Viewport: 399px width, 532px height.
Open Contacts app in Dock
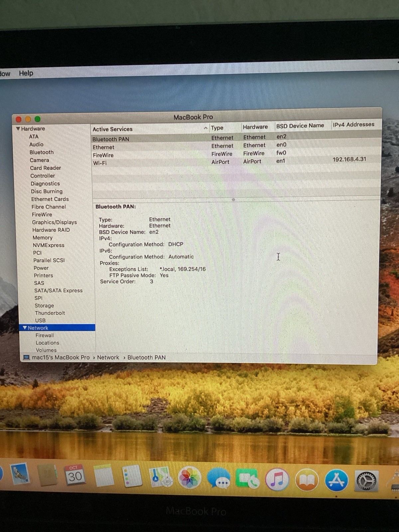point(48,475)
